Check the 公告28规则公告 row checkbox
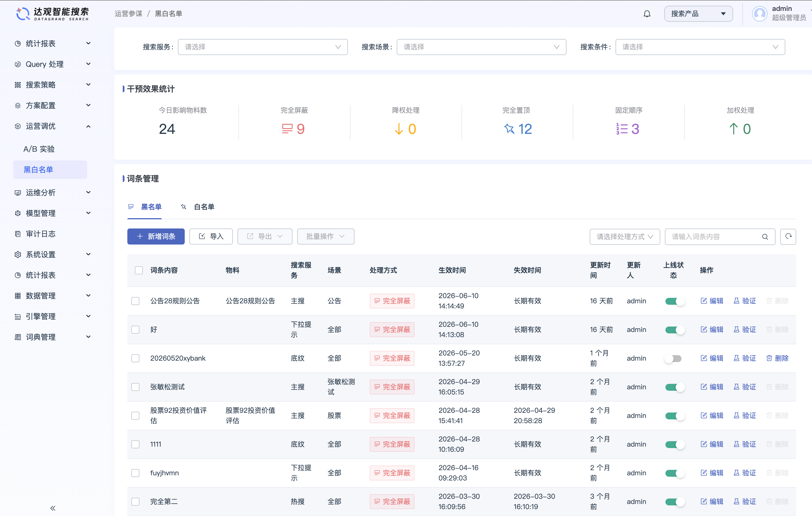This screenshot has width=812, height=516. [x=135, y=301]
